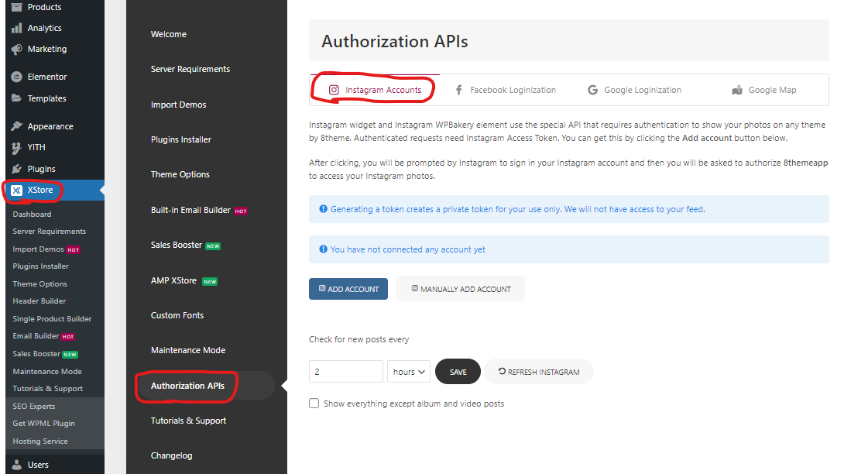Image resolution: width=868 pixels, height=474 pixels.
Task: Open Maintenance Mode in XStore panel menu
Action: click(x=188, y=350)
